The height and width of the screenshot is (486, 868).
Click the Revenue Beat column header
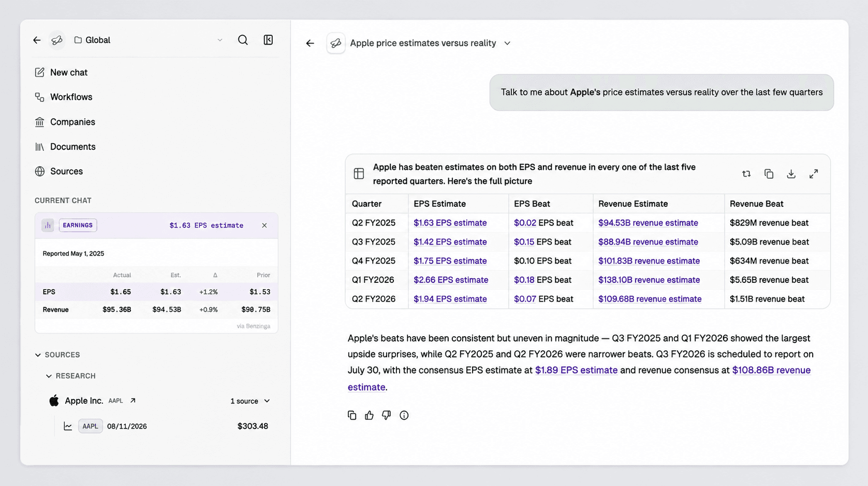pos(756,204)
